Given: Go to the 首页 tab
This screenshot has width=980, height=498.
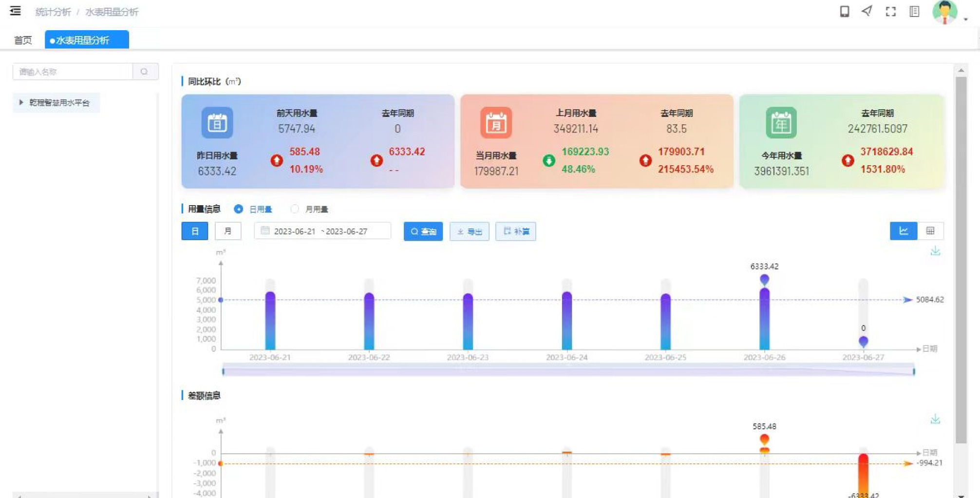Looking at the screenshot, I should click(x=23, y=40).
